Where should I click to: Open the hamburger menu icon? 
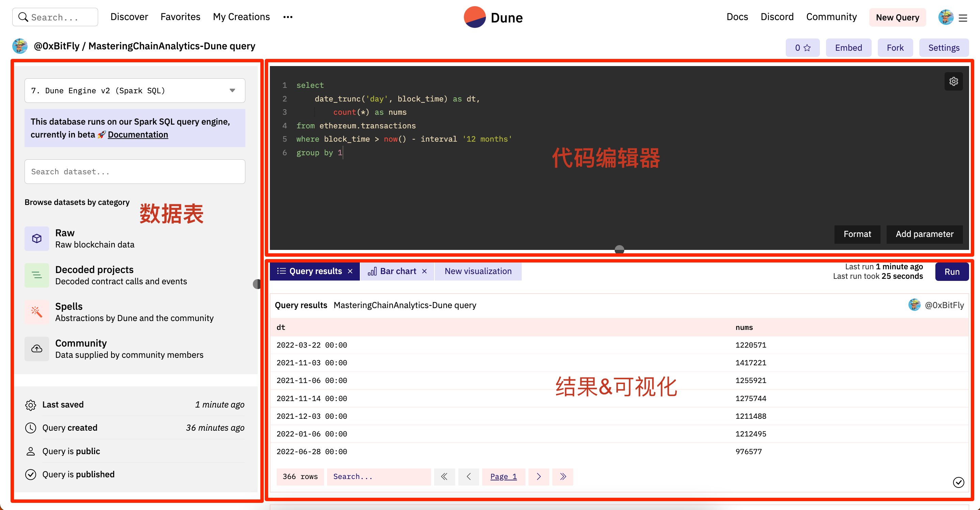[x=963, y=18]
